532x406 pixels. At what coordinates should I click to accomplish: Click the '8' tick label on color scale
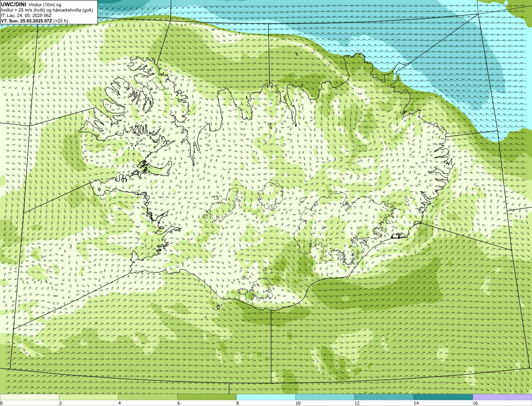[x=238, y=403]
